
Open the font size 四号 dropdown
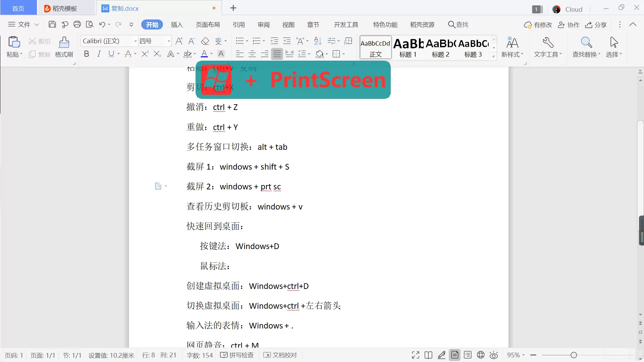click(169, 41)
